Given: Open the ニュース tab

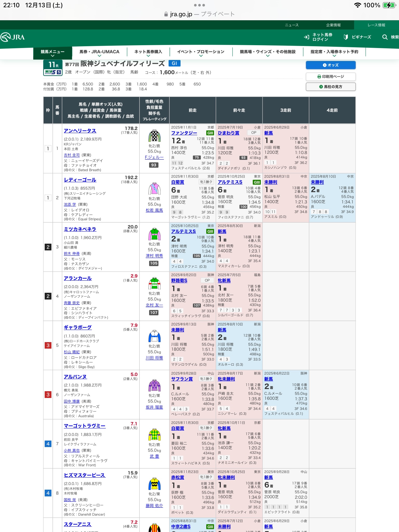Looking at the screenshot, I should click(292, 25).
